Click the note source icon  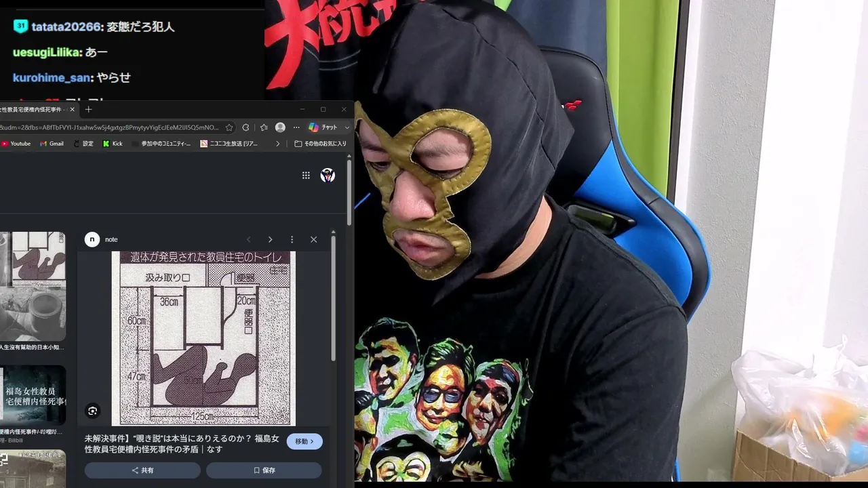92,239
